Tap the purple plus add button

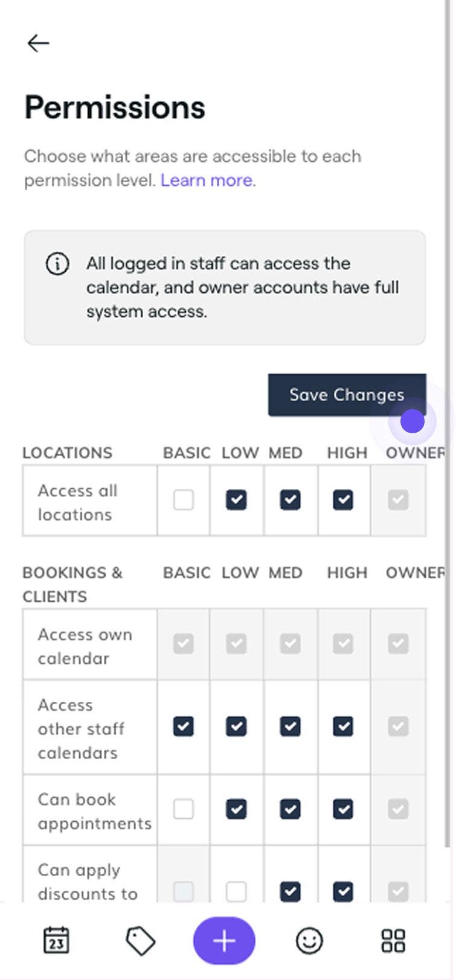pyautogui.click(x=224, y=941)
